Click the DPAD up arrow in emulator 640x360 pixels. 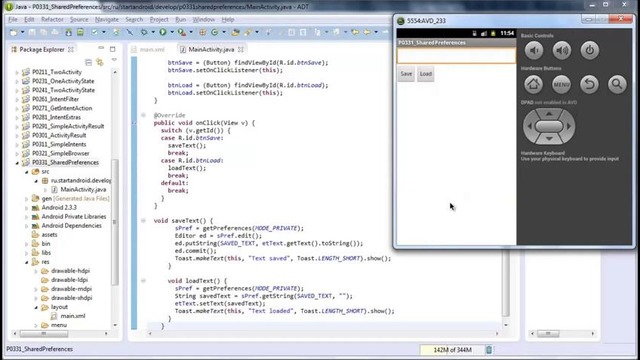pyautogui.click(x=549, y=113)
